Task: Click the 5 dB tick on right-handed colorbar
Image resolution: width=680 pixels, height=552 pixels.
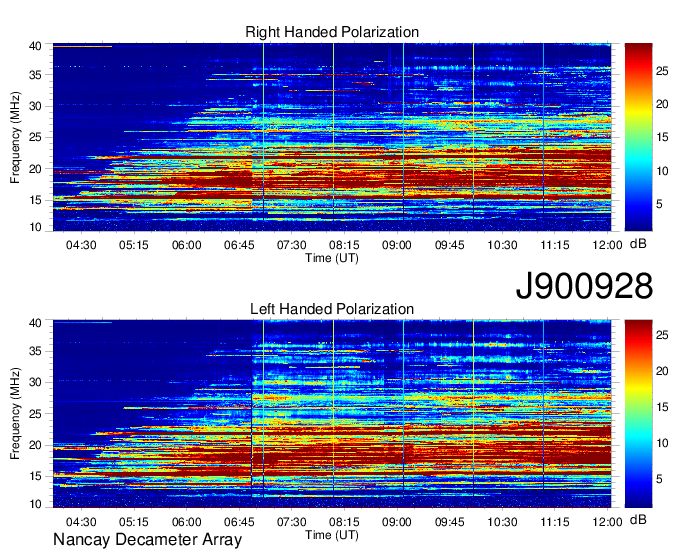Action: click(x=659, y=204)
